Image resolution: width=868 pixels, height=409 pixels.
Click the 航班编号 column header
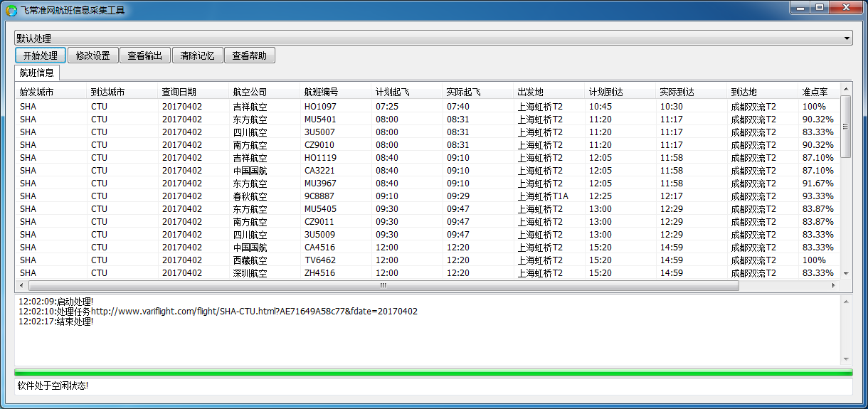pos(336,92)
